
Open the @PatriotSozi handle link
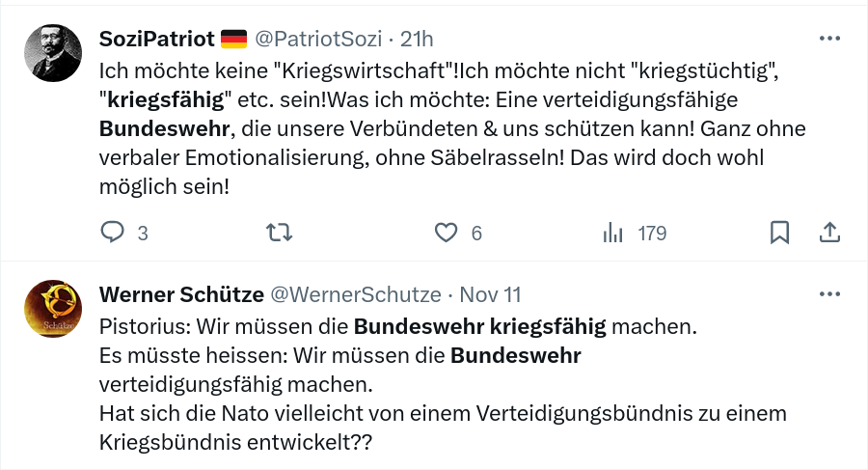(317, 39)
